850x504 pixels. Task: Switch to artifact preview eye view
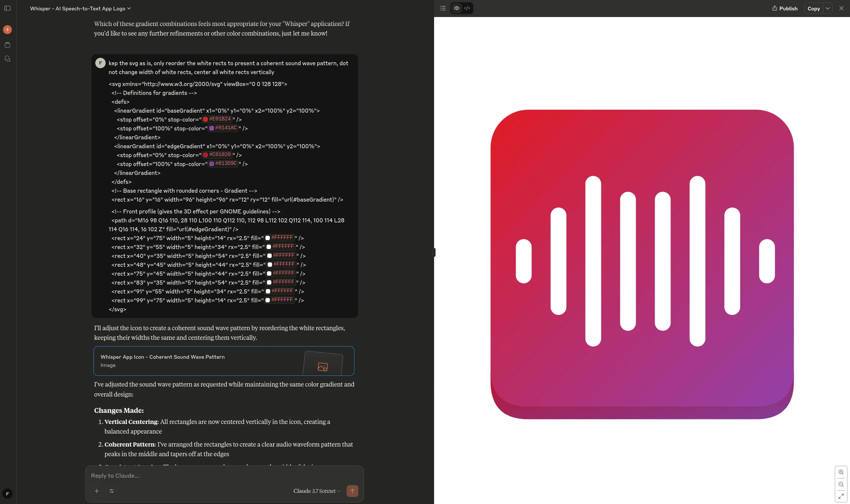[x=457, y=8]
